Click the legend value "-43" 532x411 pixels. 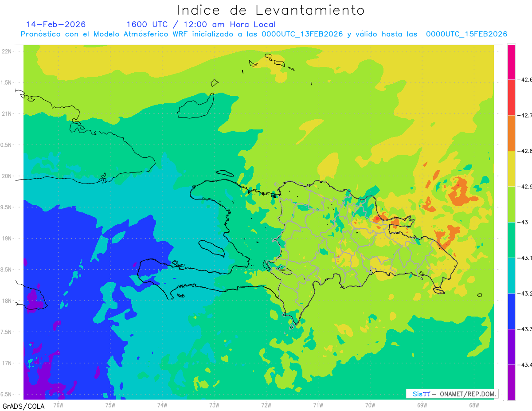(x=524, y=222)
